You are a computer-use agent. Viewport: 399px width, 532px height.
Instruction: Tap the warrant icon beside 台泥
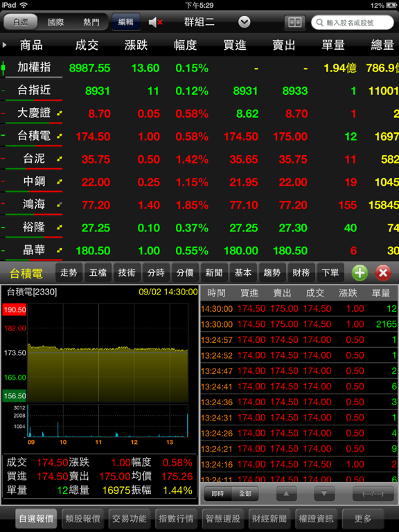pyautogui.click(x=60, y=159)
